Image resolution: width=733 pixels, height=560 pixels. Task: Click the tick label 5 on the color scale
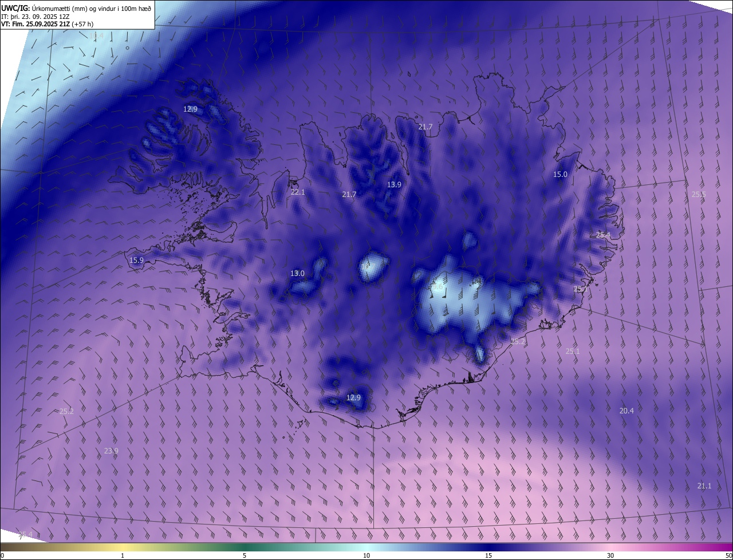click(x=245, y=555)
